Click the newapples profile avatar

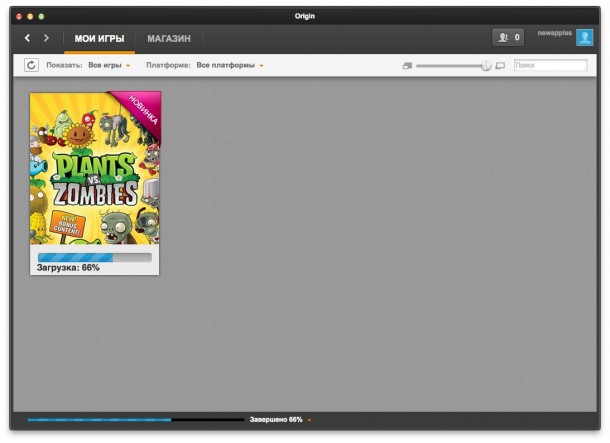coord(584,37)
